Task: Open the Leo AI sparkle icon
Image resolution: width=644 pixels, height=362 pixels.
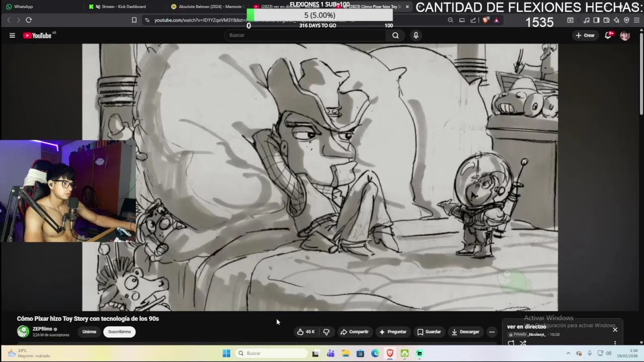Action: coord(616,20)
